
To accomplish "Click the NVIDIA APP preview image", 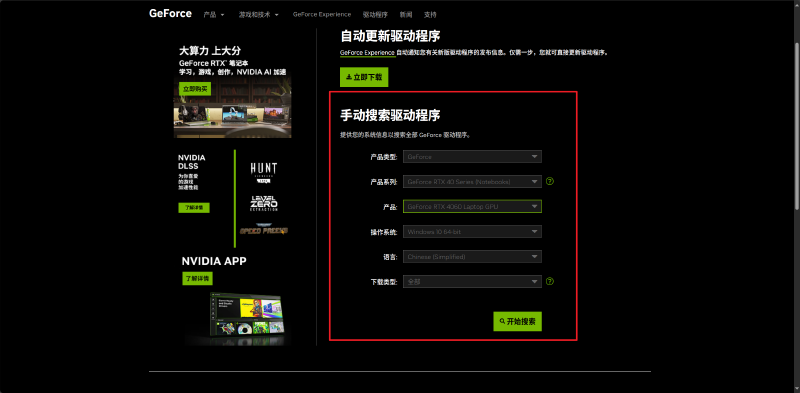I will tap(238, 317).
